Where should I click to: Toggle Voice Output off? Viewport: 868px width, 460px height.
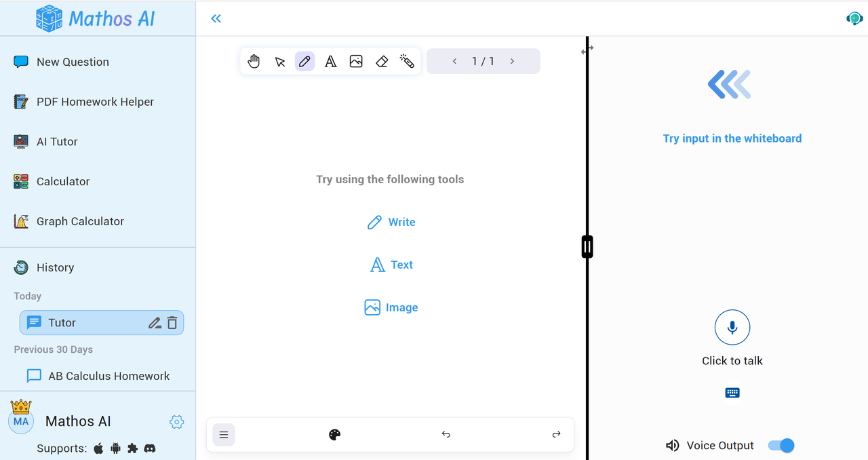click(x=780, y=445)
